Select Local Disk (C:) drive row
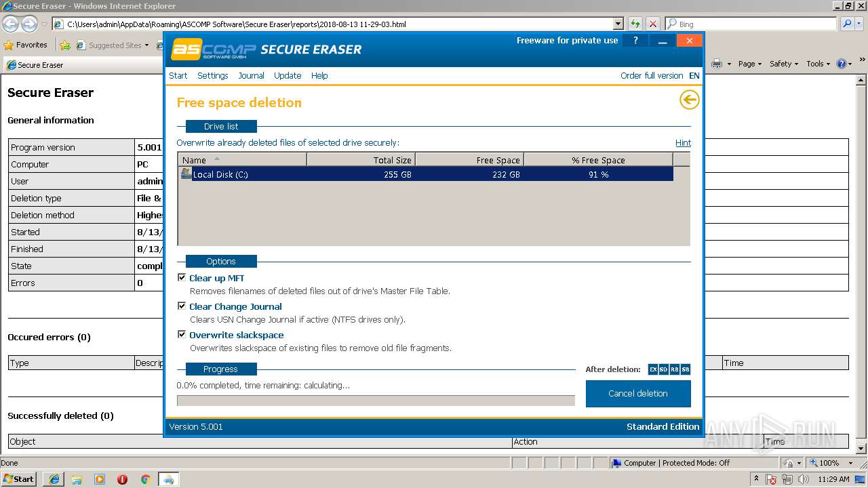 [427, 174]
